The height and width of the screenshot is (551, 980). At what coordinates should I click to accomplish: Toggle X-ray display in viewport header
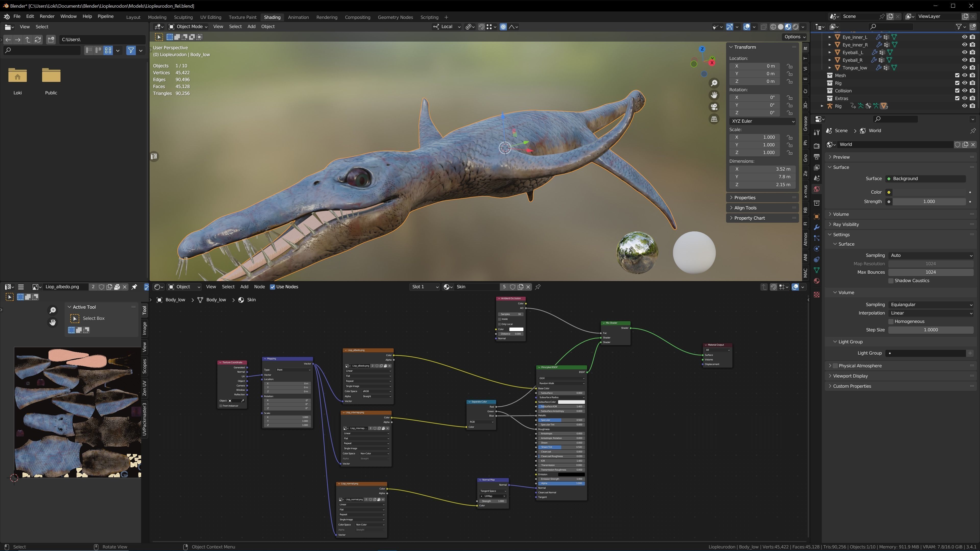764,27
